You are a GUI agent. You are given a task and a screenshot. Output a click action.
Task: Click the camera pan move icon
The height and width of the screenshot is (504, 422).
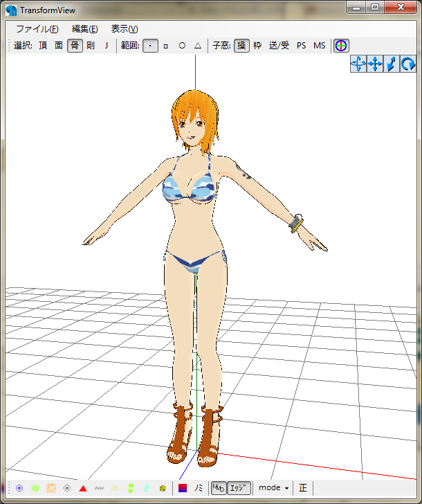pos(375,64)
